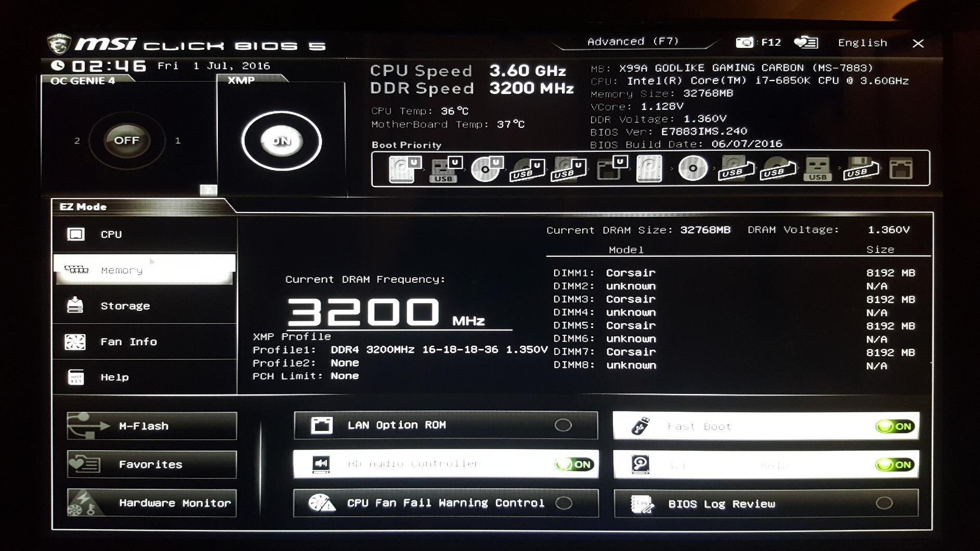Open Hardware Monitor

pyautogui.click(x=152, y=503)
